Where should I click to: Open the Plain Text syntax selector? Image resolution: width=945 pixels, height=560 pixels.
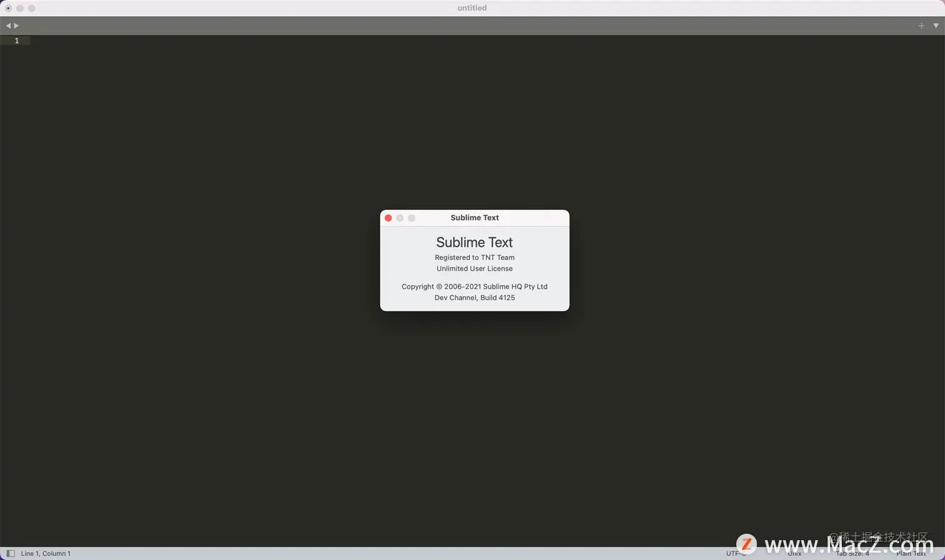point(911,554)
